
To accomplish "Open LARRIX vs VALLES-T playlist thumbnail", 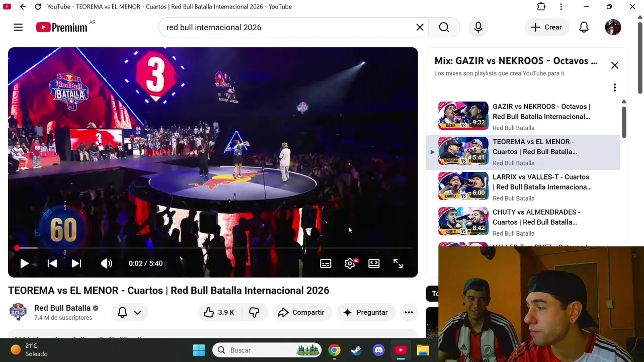I will coord(463,186).
